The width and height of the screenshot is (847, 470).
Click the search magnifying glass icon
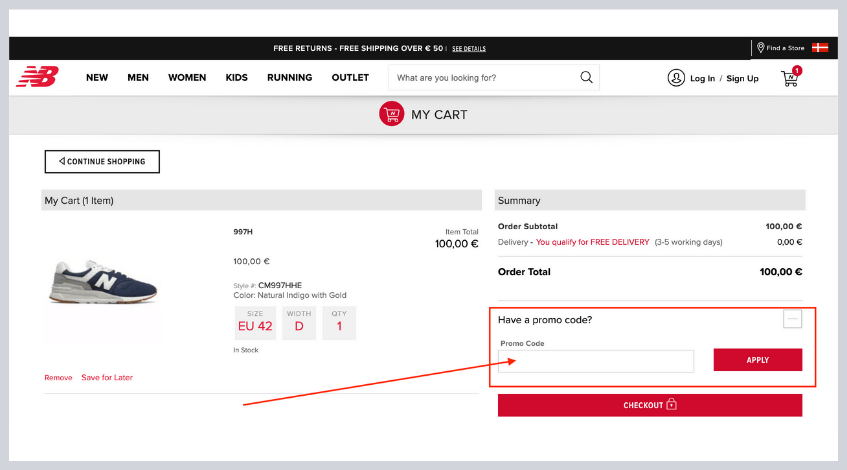click(586, 77)
